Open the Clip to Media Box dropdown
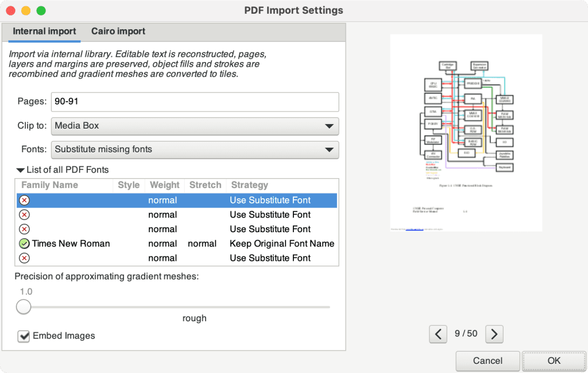Image resolution: width=588 pixels, height=373 pixels. pyautogui.click(x=195, y=126)
